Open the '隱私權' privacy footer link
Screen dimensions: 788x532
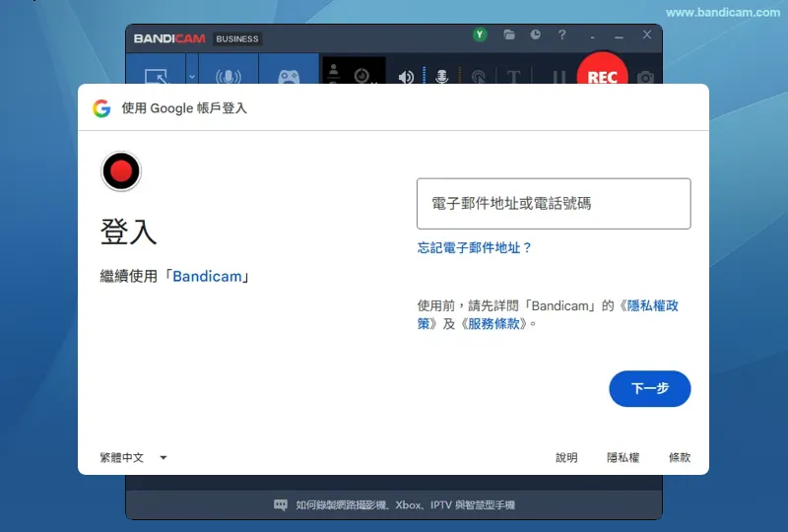coord(624,457)
